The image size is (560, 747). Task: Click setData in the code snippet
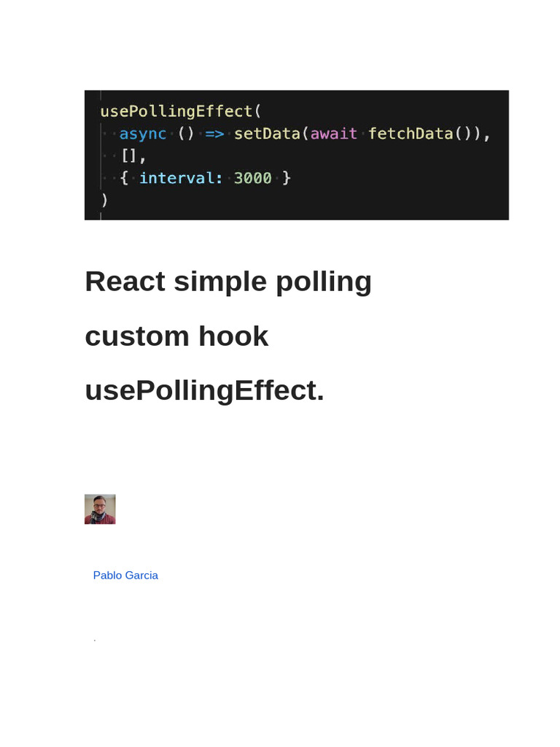(267, 134)
